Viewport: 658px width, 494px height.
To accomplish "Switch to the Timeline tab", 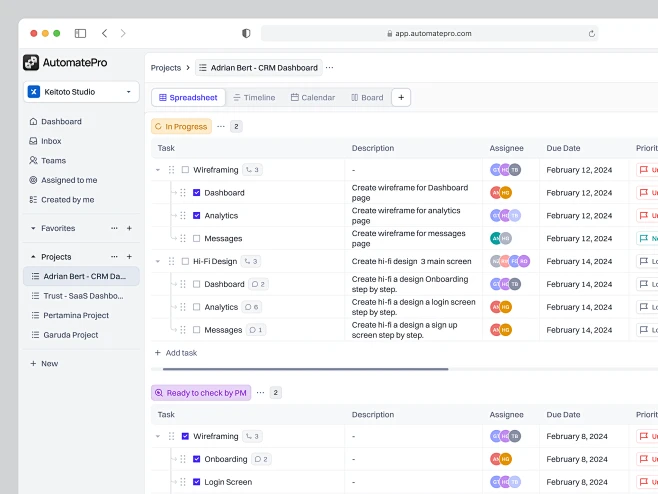I will 253,97.
